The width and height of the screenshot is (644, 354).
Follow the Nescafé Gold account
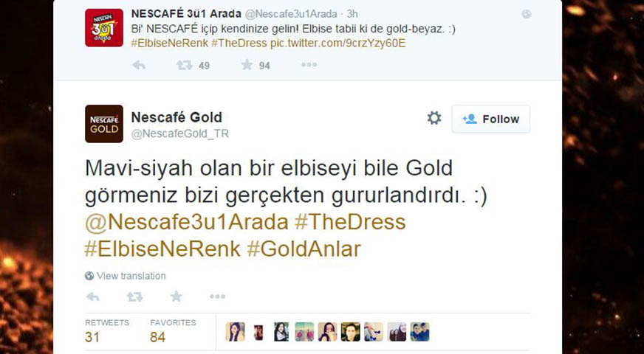pyautogui.click(x=491, y=119)
